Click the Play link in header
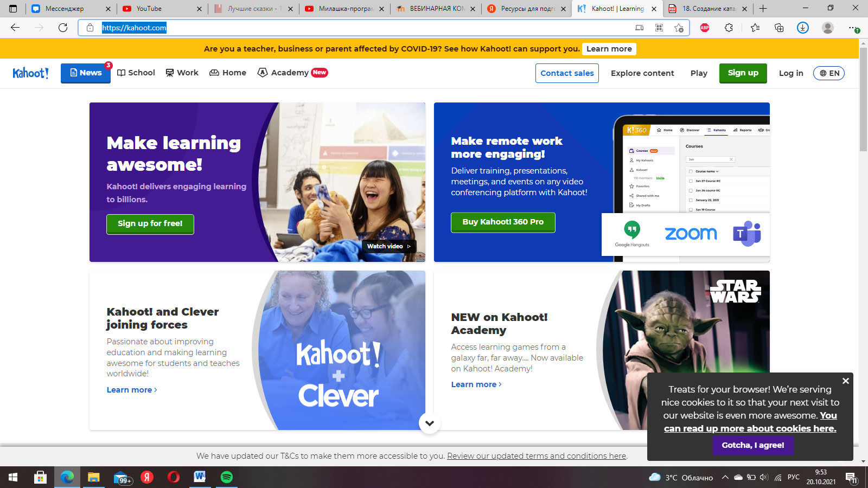This screenshot has width=868, height=488. [699, 73]
